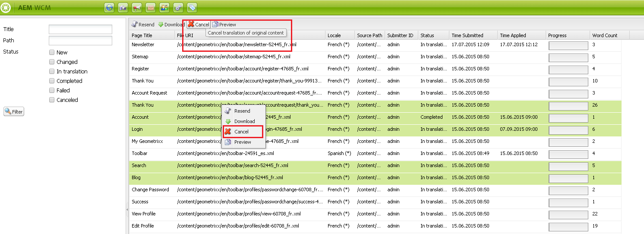The image size is (644, 234).
Task: Click the Newsletter row progress bar
Action: (x=568, y=45)
